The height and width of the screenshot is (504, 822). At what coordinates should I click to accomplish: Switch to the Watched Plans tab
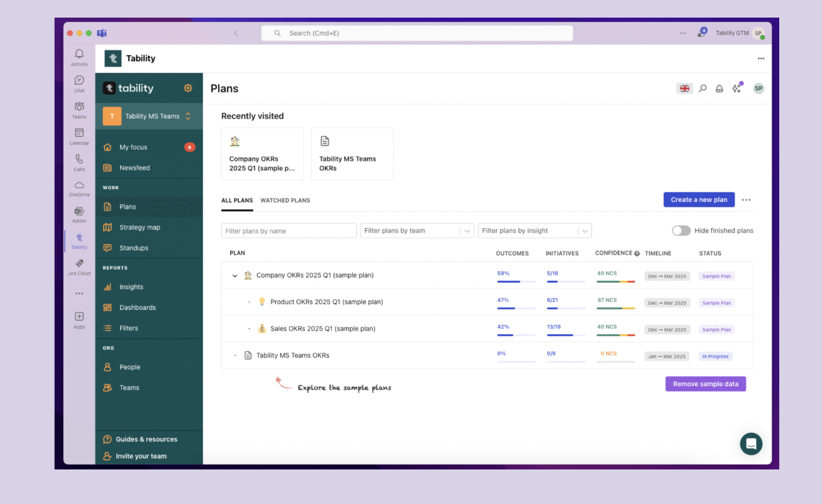[285, 200]
